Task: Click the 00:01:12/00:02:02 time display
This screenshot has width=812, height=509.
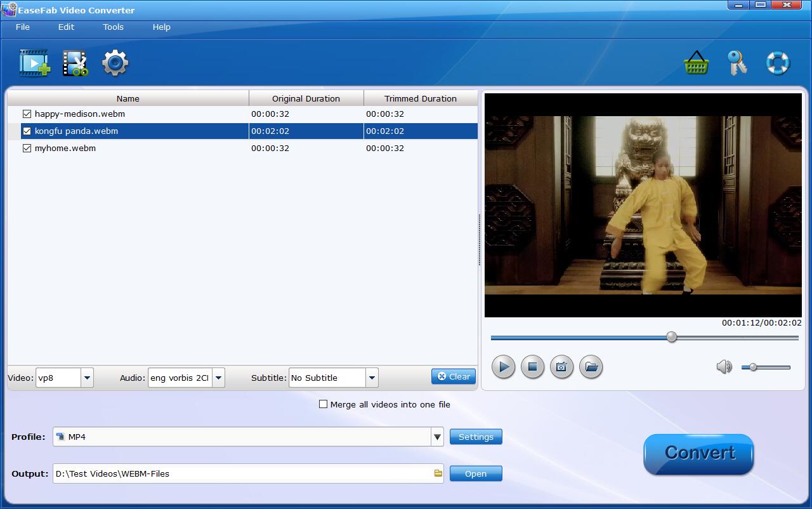Action: pos(761,322)
